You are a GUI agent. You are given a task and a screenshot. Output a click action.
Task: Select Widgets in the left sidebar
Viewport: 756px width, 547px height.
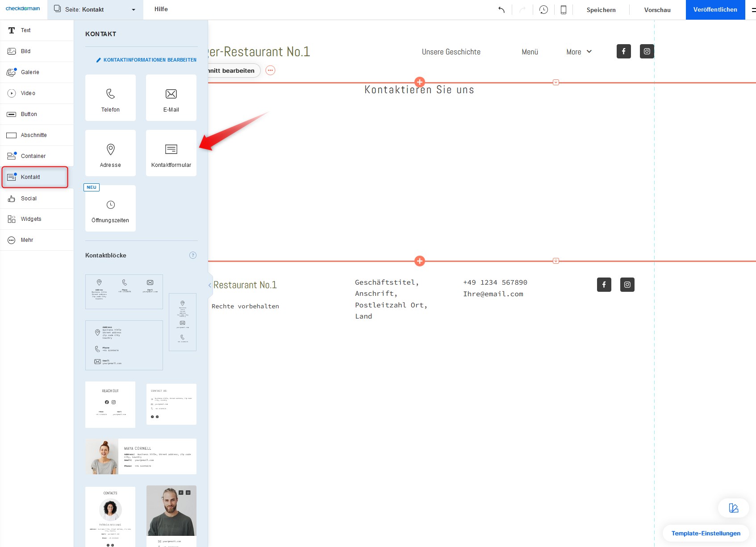[x=31, y=219]
